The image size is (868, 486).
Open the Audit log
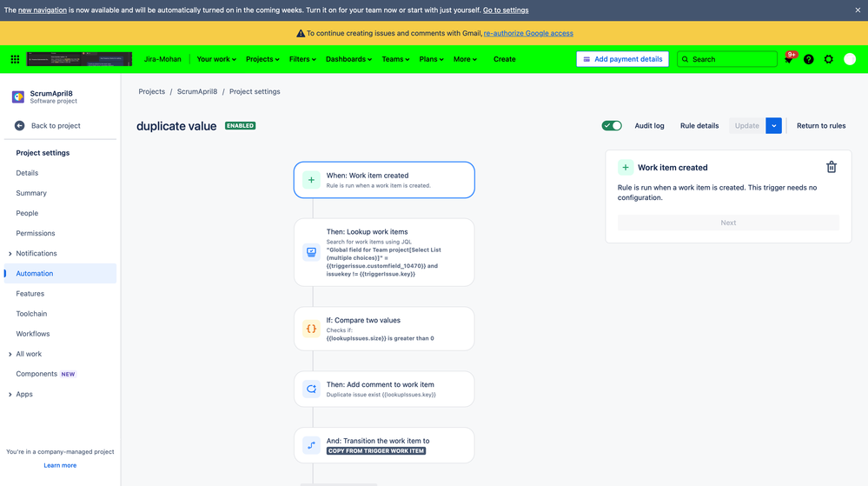[649, 126]
